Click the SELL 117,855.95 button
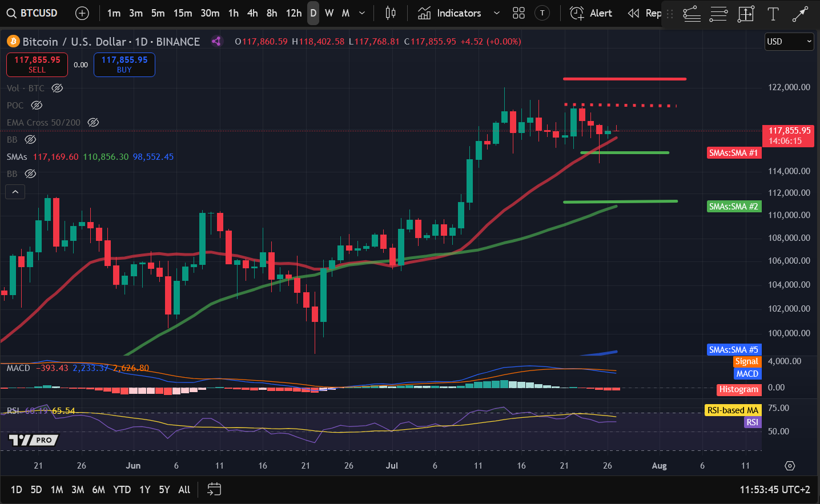The image size is (820, 504). 37,64
